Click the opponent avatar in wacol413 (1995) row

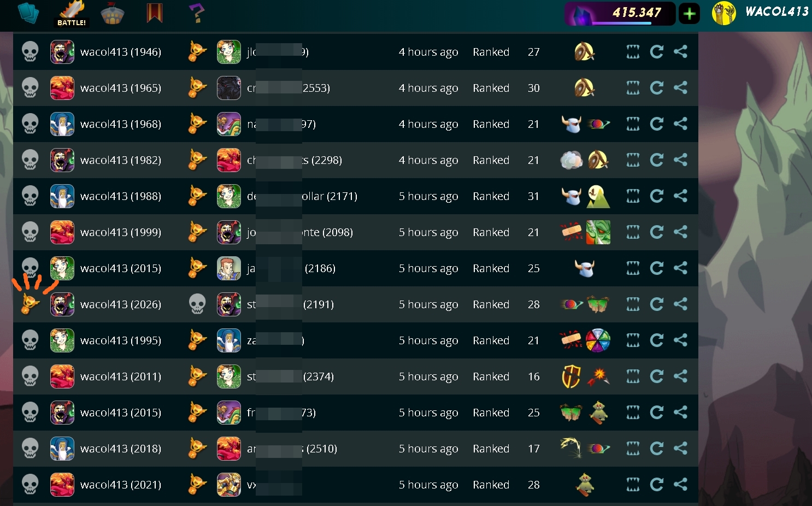coord(229,340)
